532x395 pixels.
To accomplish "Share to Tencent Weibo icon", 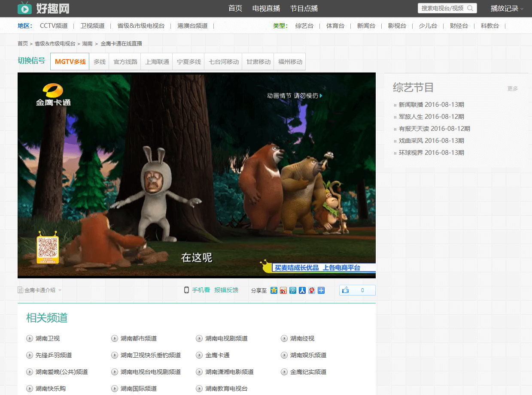I will point(292,290).
